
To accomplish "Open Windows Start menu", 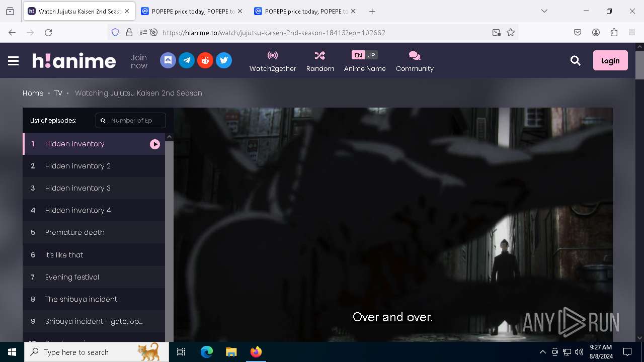I will (x=12, y=352).
